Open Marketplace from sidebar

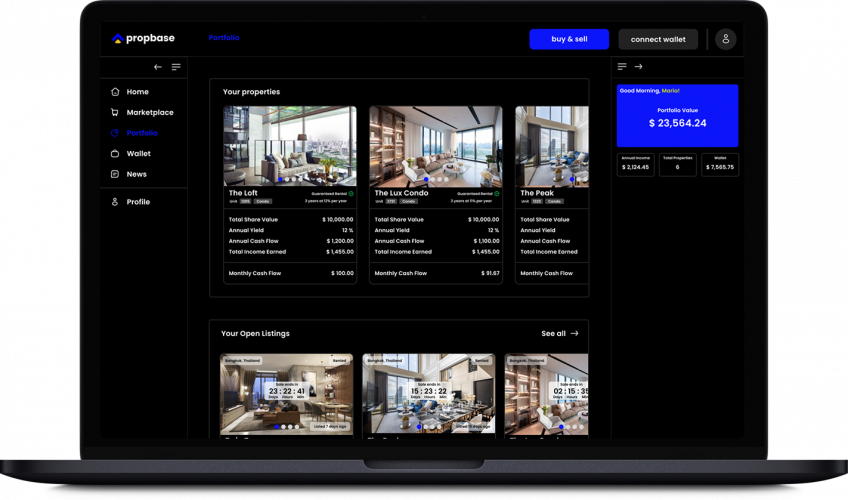(150, 112)
